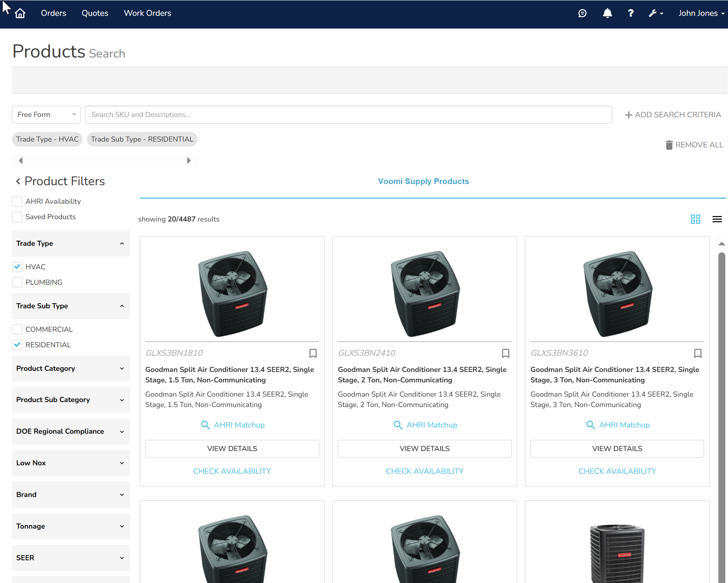Viewport: 728px width, 583px height.
Task: Click magnifier icon on GLXS3BN2410 AHRI Matchup
Action: click(398, 425)
